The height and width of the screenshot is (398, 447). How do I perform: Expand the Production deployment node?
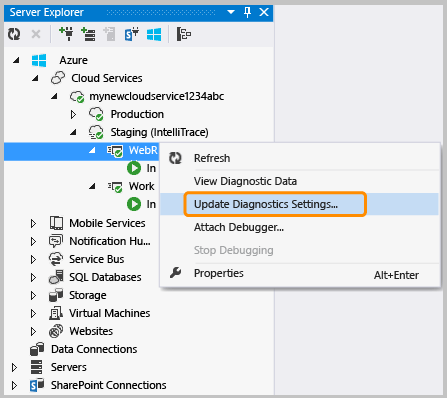[73, 114]
